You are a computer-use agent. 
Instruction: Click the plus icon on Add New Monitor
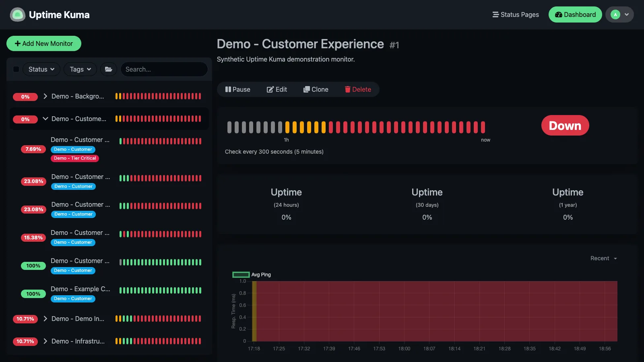[x=18, y=43]
